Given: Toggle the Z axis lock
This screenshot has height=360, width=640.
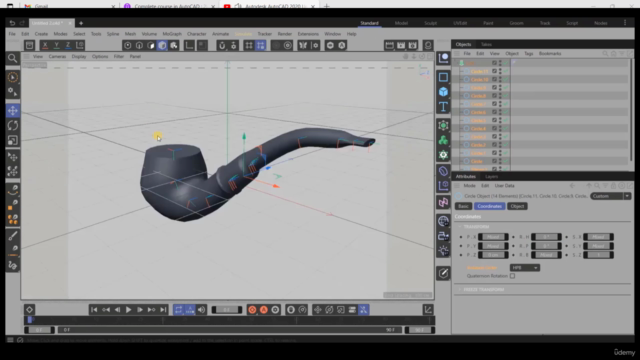Looking at the screenshot, I should point(68,45).
